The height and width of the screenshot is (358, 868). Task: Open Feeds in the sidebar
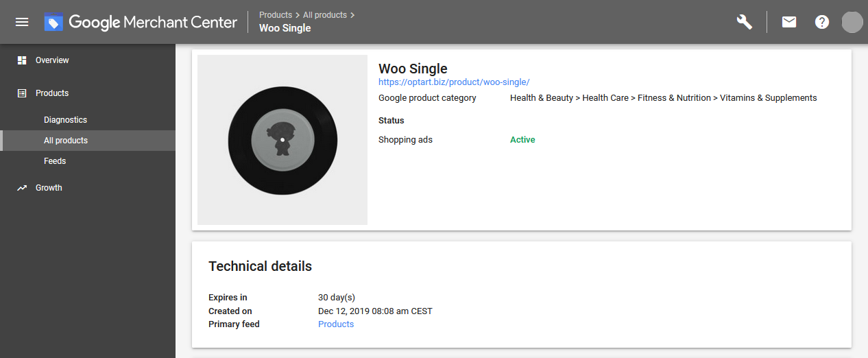pyautogui.click(x=55, y=161)
